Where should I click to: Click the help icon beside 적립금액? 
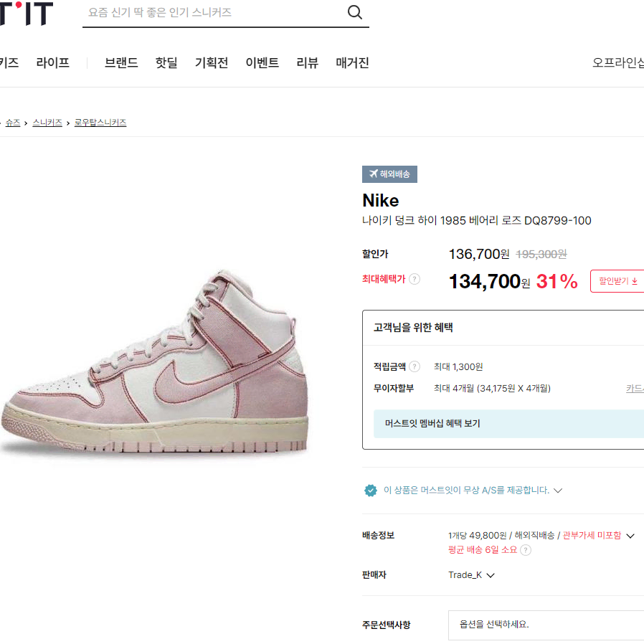click(x=415, y=366)
